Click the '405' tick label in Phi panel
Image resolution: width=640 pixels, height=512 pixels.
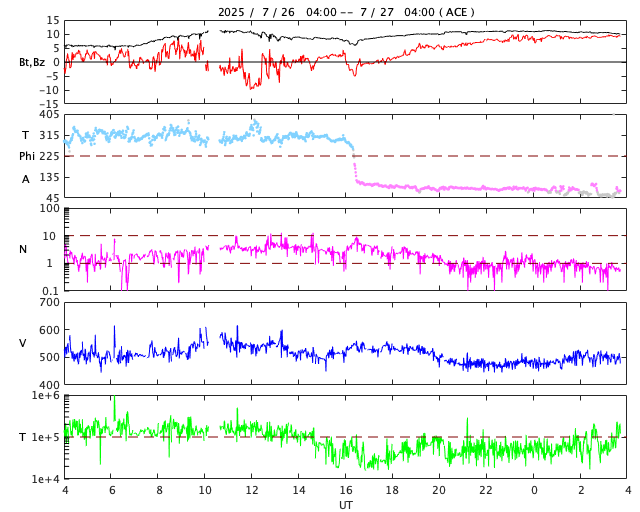pyautogui.click(x=49, y=115)
